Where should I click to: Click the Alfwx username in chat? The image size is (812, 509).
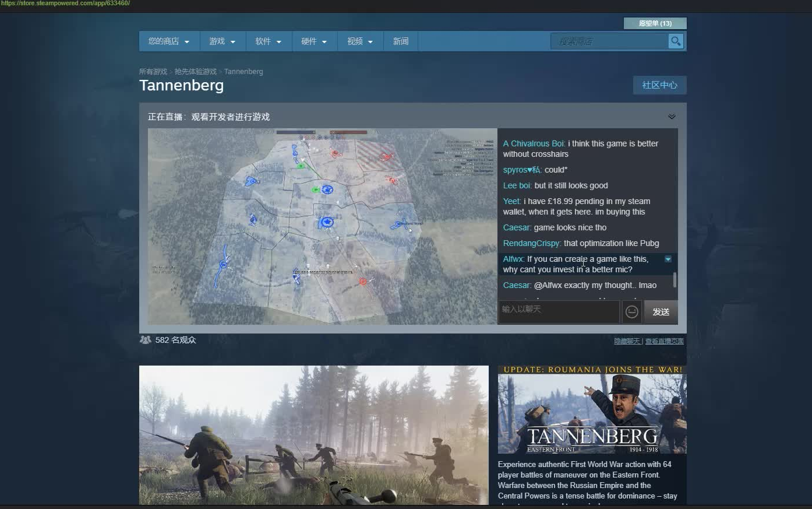514,259
